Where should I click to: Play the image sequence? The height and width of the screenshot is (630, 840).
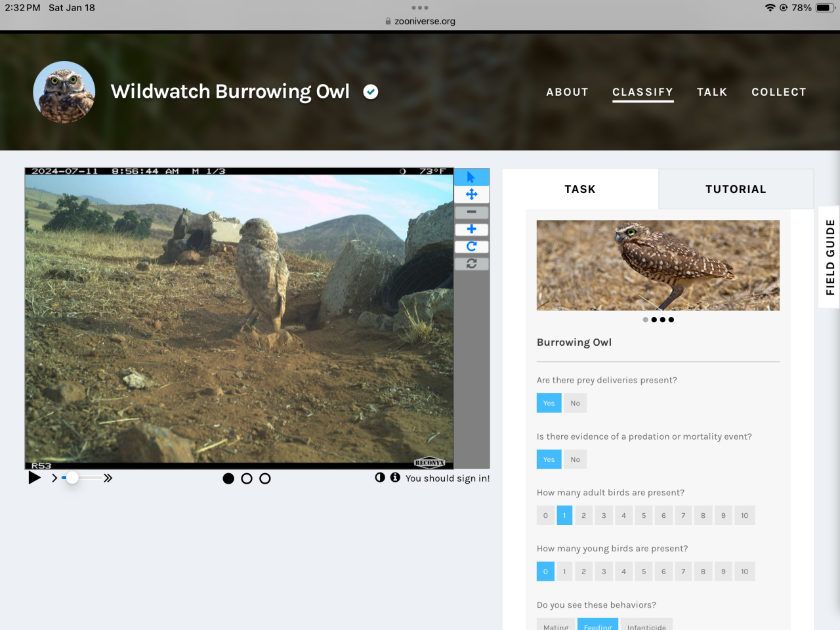(x=34, y=478)
